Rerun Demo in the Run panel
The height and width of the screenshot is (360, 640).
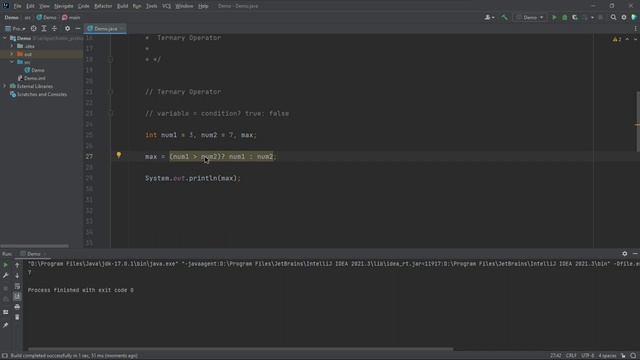point(6,265)
